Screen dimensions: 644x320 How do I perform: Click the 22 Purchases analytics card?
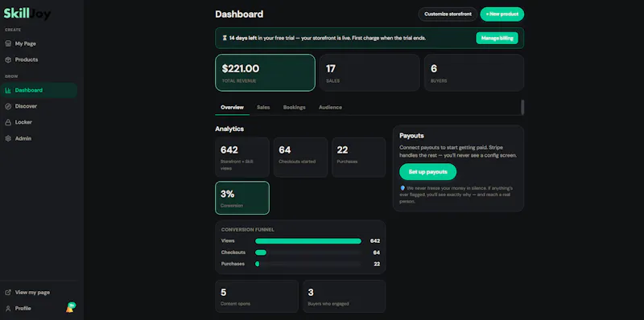point(358,157)
